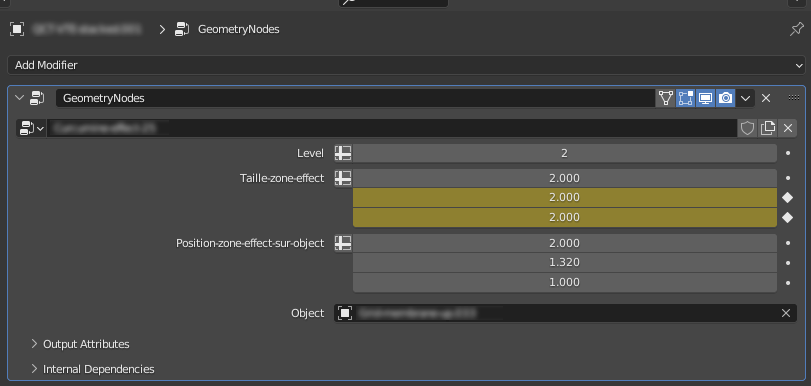Viewport: 811px width, 386px height.
Task: Click Position-zone-effect-sur-object value 1.000
Action: coord(564,283)
